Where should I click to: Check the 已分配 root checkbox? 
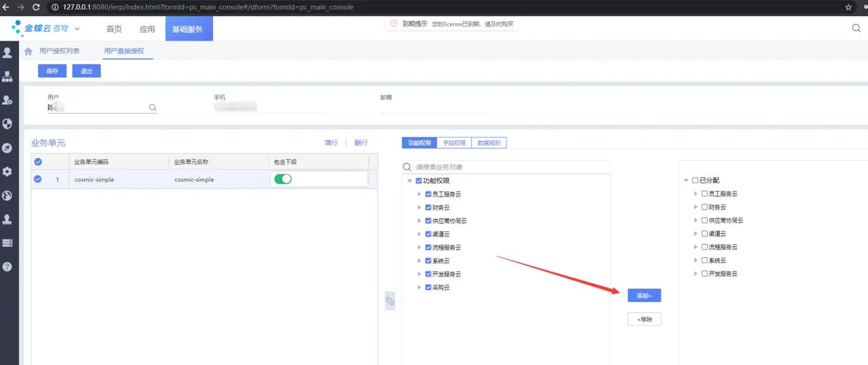pos(694,180)
